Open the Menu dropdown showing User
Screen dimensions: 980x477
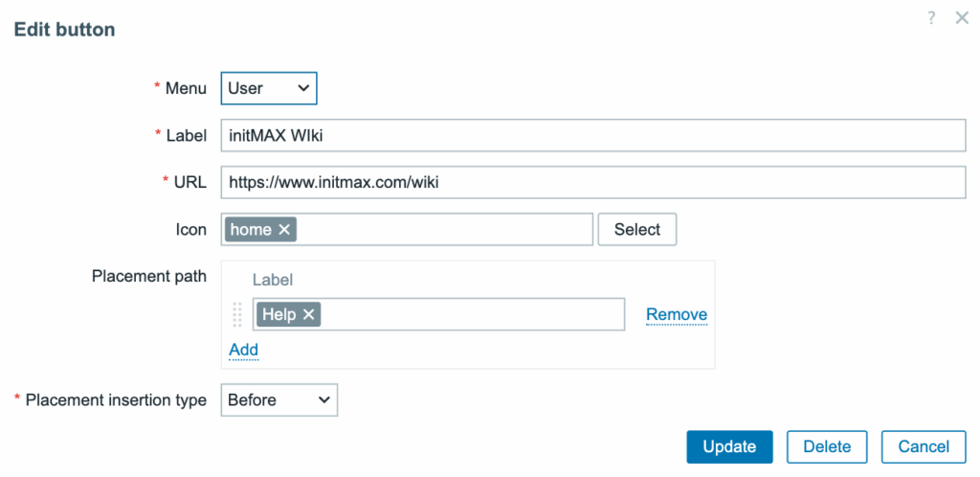click(x=269, y=88)
